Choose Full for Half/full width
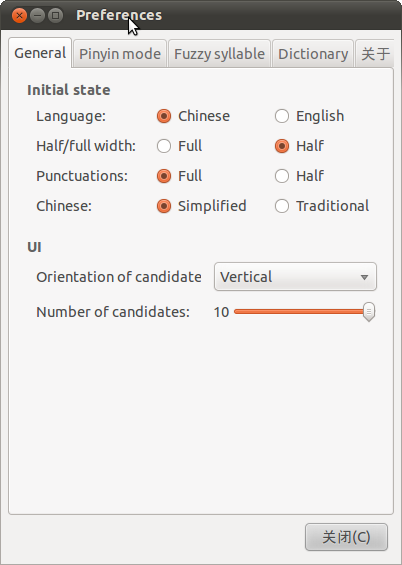The height and width of the screenshot is (565, 402). pos(164,146)
